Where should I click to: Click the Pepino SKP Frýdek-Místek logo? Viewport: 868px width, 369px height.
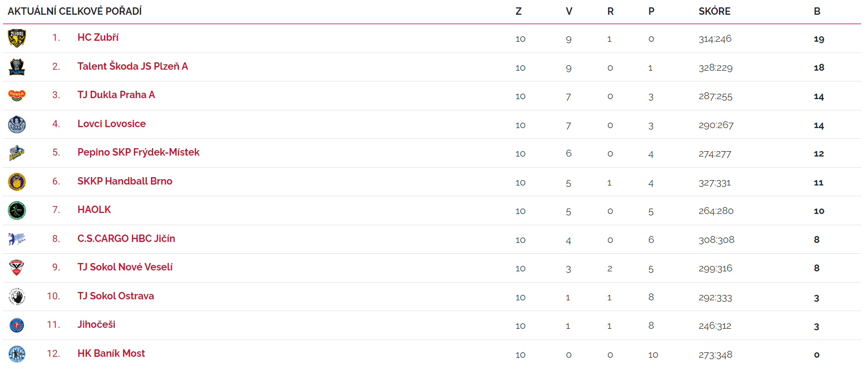point(17,153)
